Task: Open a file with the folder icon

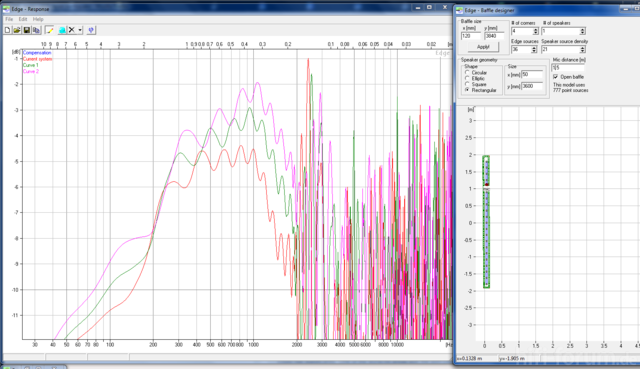Action: click(17, 30)
